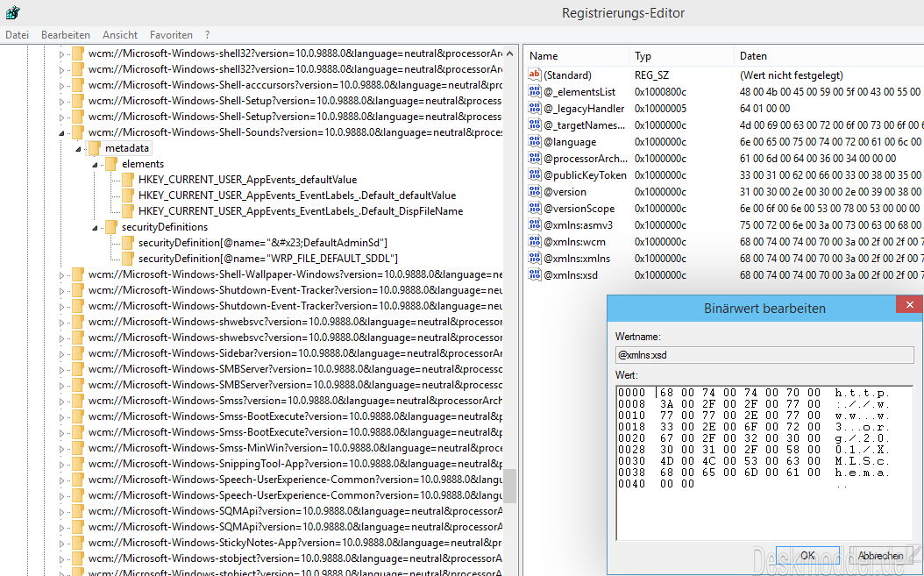Select HKEY_CURRENT_USER_AppEvents_EventLabels_.Default_defaultValue key
The height and width of the screenshot is (576, 924).
click(297, 196)
